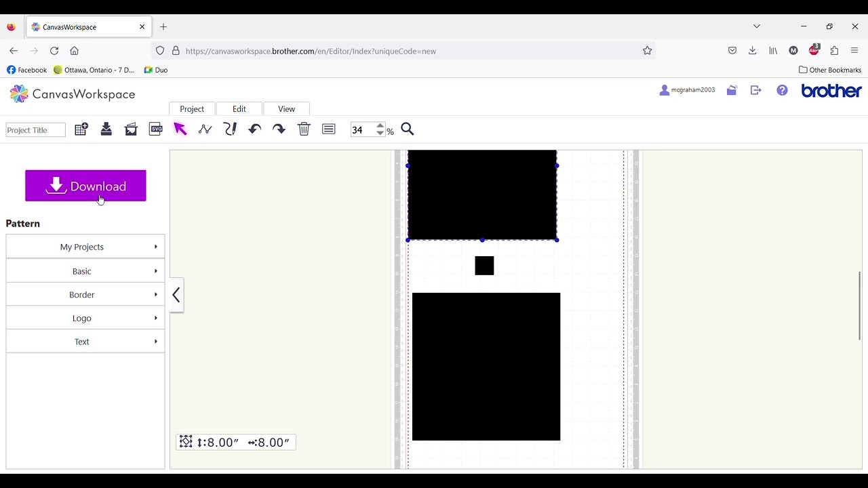Select the freehand pen drawing tool

coord(230,129)
